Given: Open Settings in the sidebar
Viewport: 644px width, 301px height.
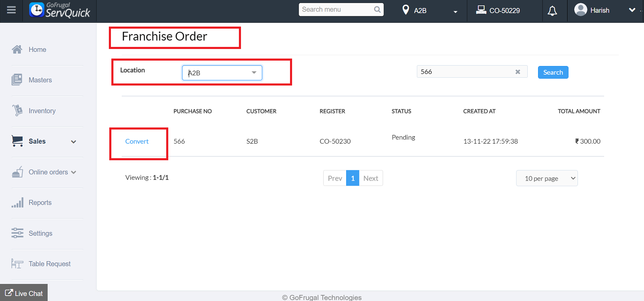Looking at the screenshot, I should click(41, 233).
